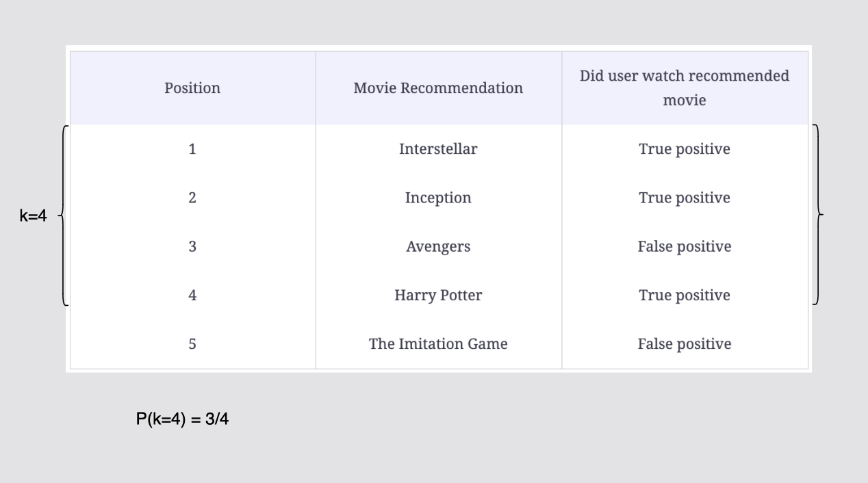
Task: Click the Movie Recommendation column header
Action: [438, 88]
